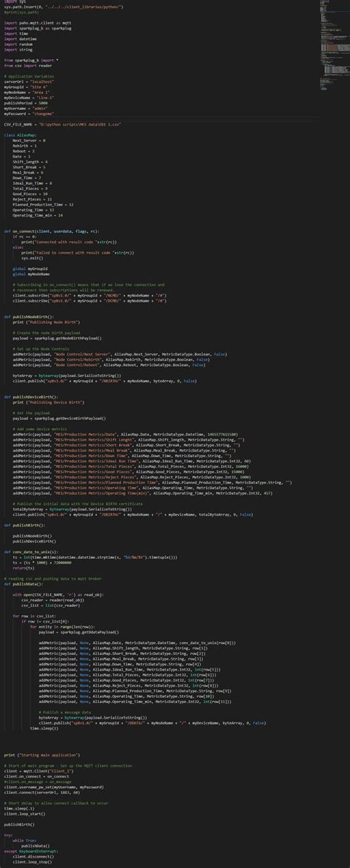Click the Operating_Time_min = 14 line
This screenshot has width=350, height=868.
pos(38,215)
